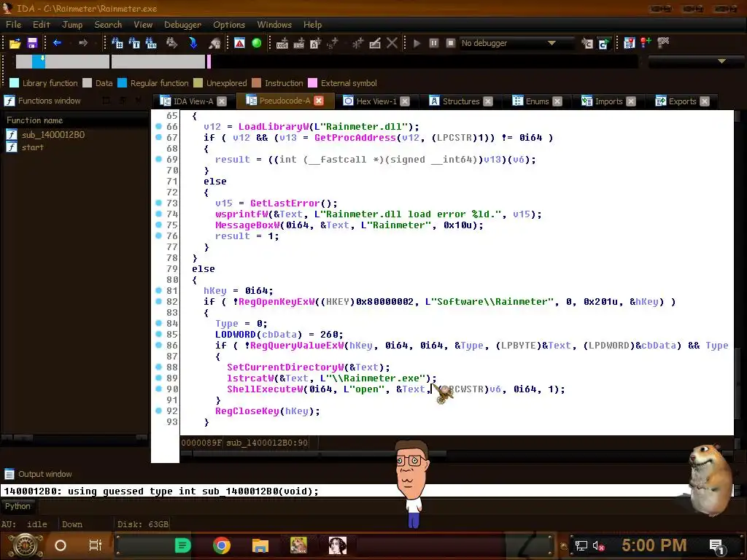Click the Function name column header
The width and height of the screenshot is (747, 560).
coord(76,120)
